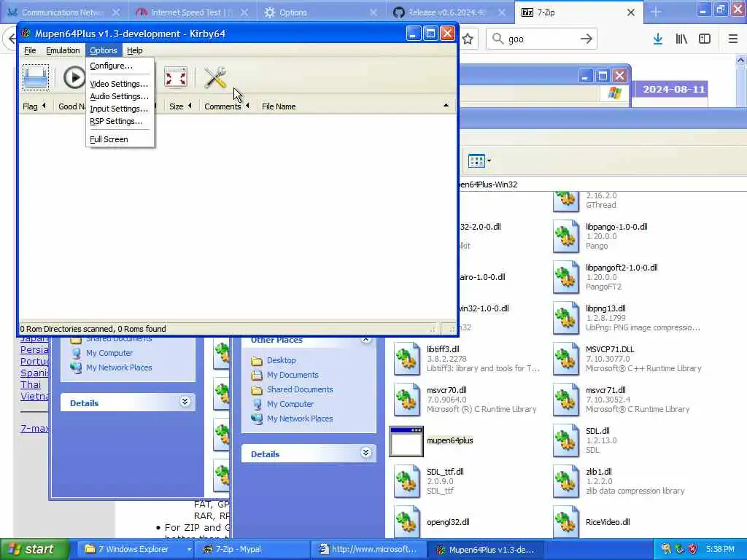This screenshot has width=747, height=560.
Task: Click the libtiff3.dll file icon
Action: coord(407,359)
